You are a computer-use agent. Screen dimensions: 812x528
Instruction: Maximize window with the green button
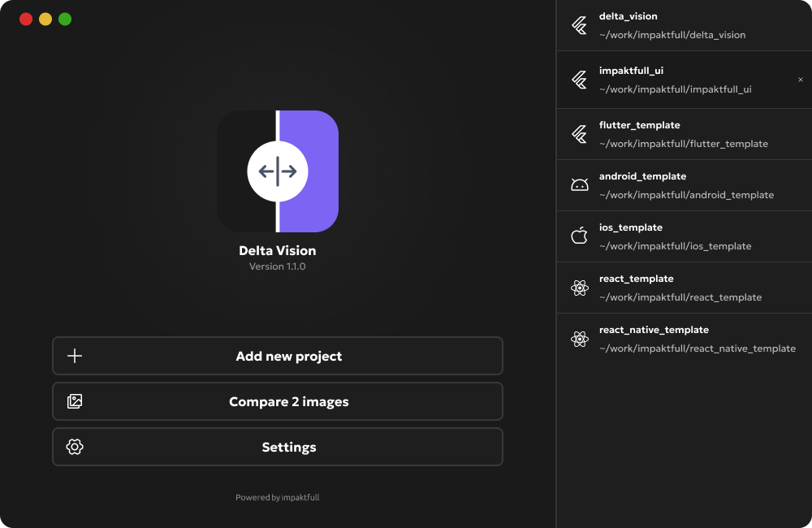pyautogui.click(x=65, y=19)
